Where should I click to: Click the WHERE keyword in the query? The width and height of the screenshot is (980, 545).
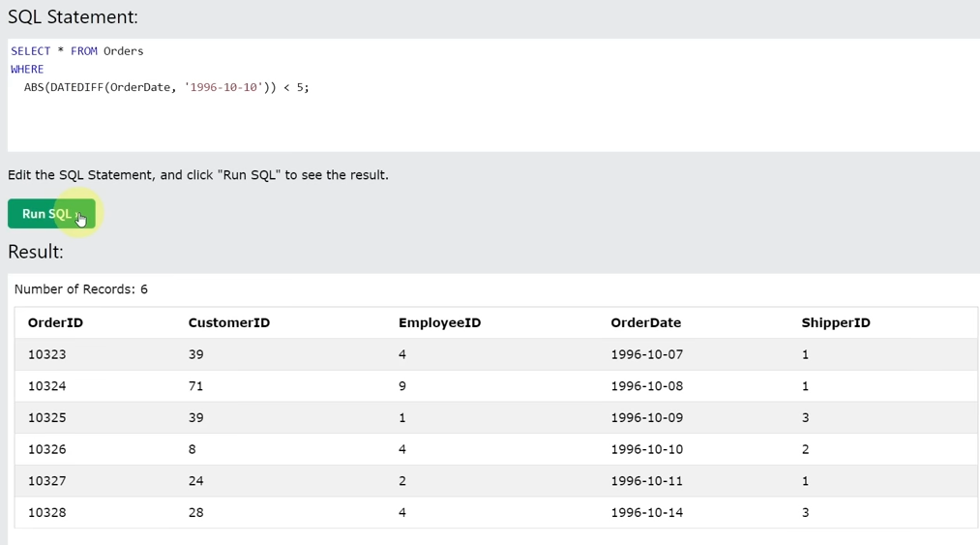pos(27,70)
